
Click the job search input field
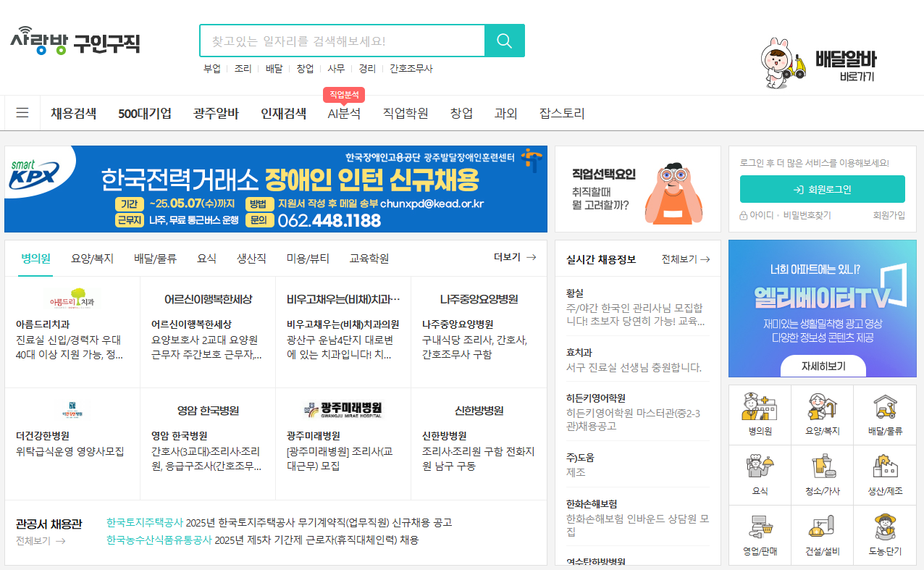[342, 41]
